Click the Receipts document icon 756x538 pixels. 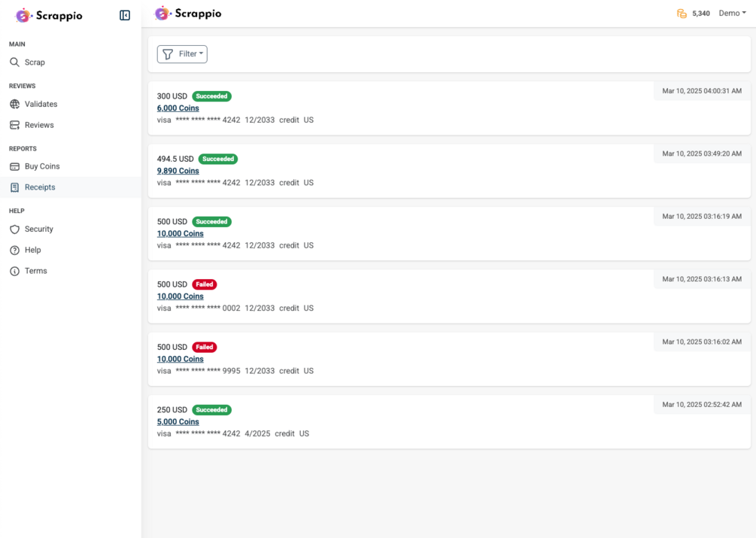[x=15, y=187]
